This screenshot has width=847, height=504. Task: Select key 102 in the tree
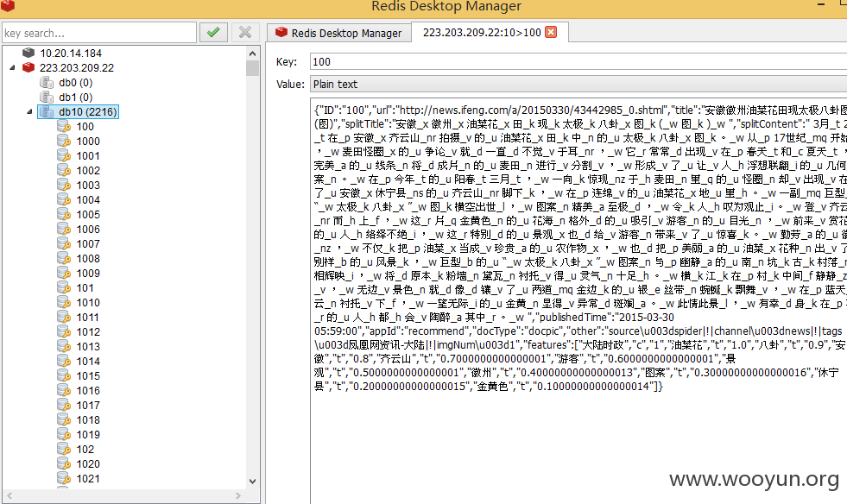[85, 450]
